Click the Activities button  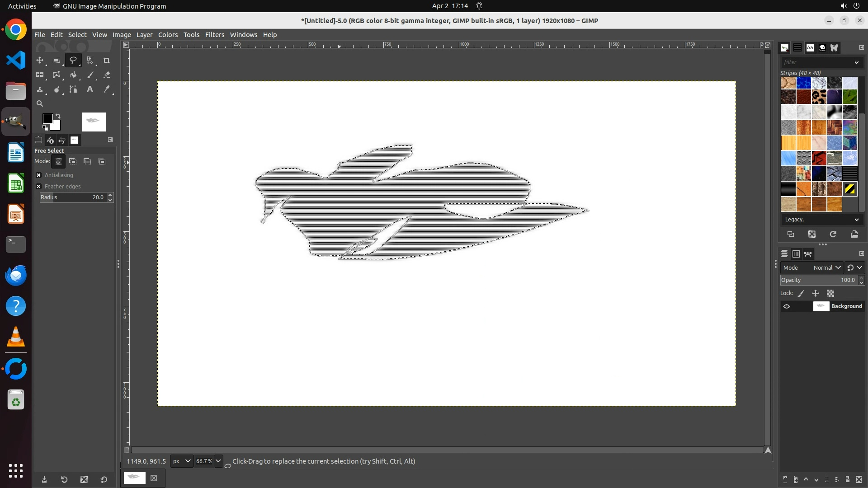tap(22, 6)
